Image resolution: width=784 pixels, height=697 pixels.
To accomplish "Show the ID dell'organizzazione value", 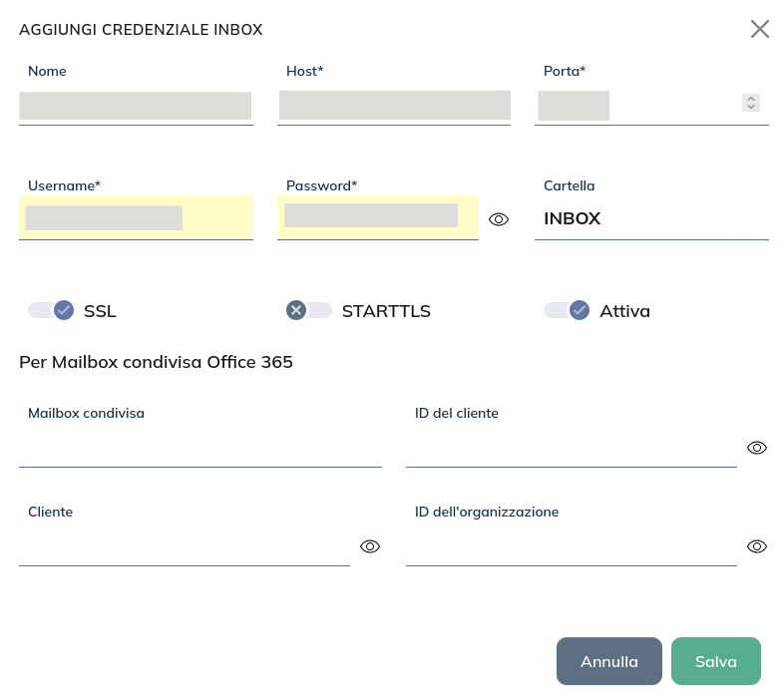I will 757,546.
